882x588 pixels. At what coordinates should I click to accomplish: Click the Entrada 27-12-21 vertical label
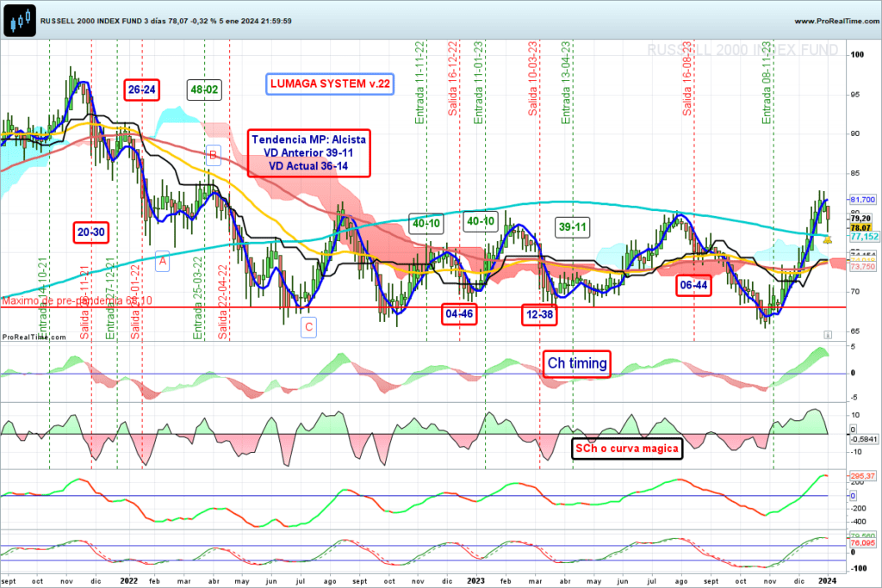click(x=110, y=298)
